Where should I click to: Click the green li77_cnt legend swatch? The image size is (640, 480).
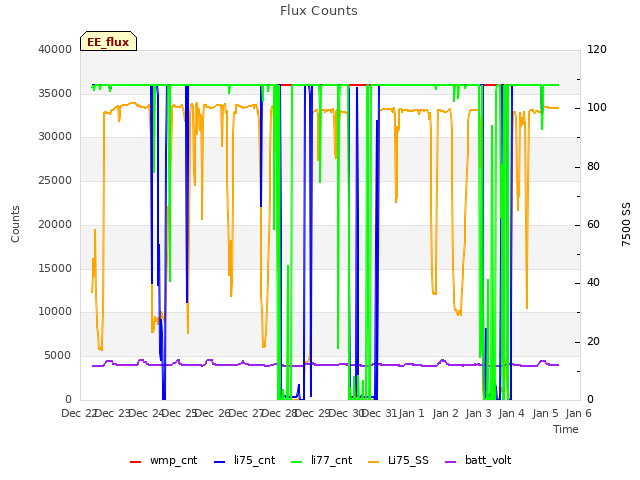297,461
